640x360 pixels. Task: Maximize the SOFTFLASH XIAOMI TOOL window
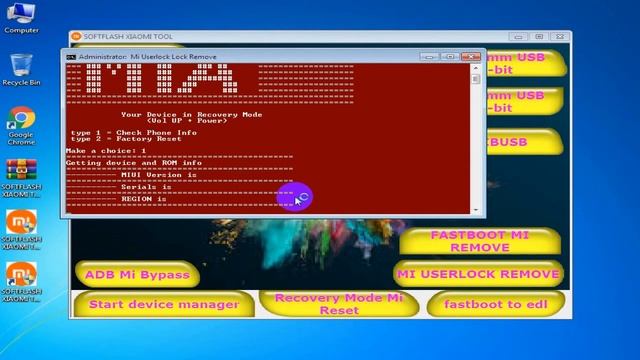click(539, 37)
